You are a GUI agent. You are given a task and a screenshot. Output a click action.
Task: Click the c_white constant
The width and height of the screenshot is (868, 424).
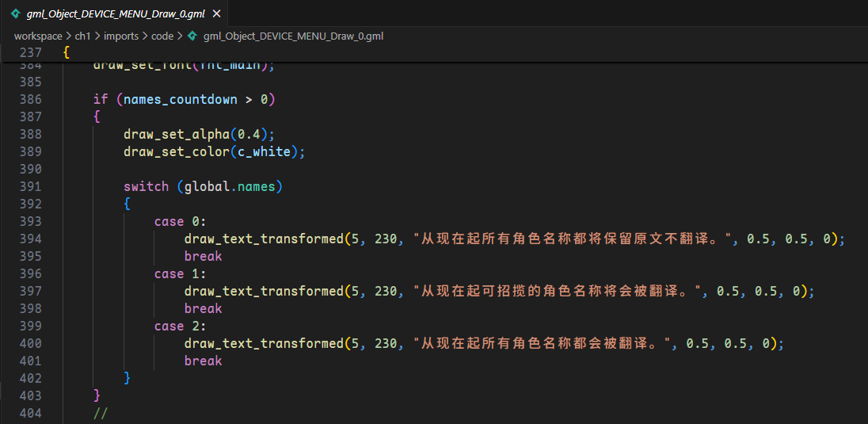(x=264, y=152)
